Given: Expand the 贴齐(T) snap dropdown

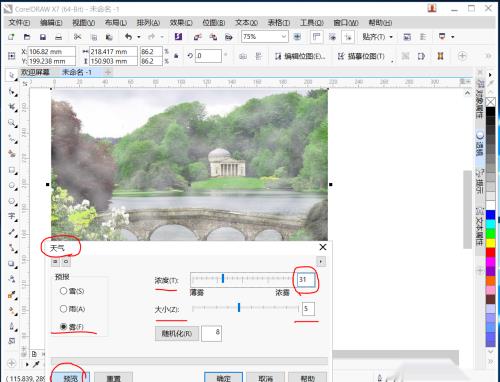Looking at the screenshot, I should pos(391,37).
